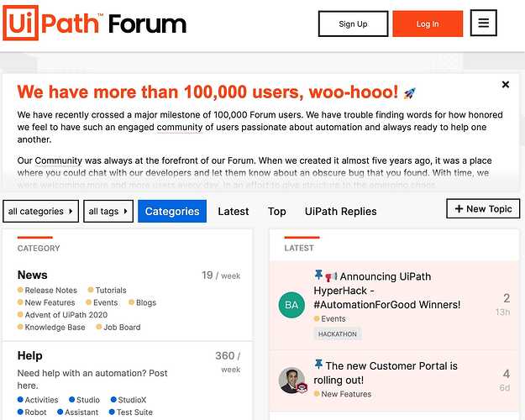The height and width of the screenshot is (420, 525).
Task: Open the UiPath Replies tab
Action: click(340, 212)
